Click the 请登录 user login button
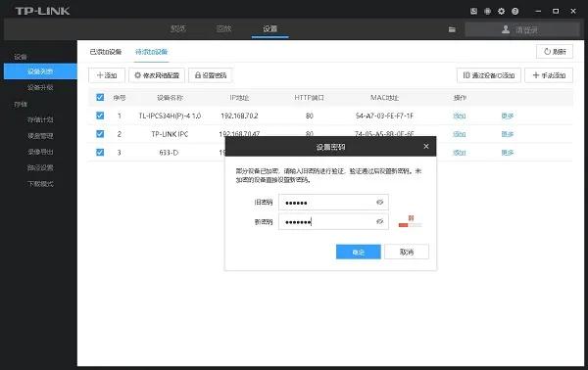 tap(522, 29)
